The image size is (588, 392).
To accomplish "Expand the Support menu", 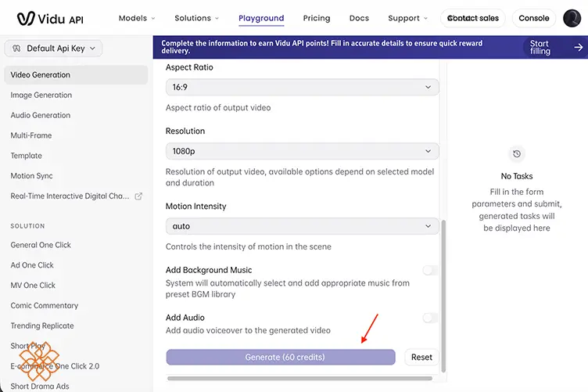I will 408,18.
